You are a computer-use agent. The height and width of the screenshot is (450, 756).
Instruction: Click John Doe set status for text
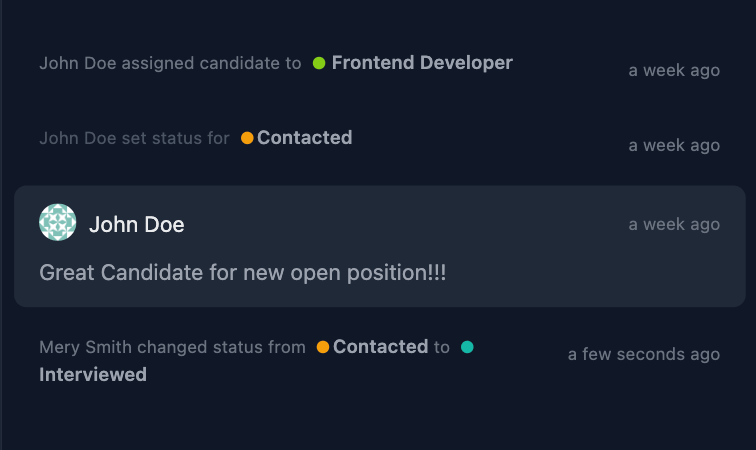(134, 138)
